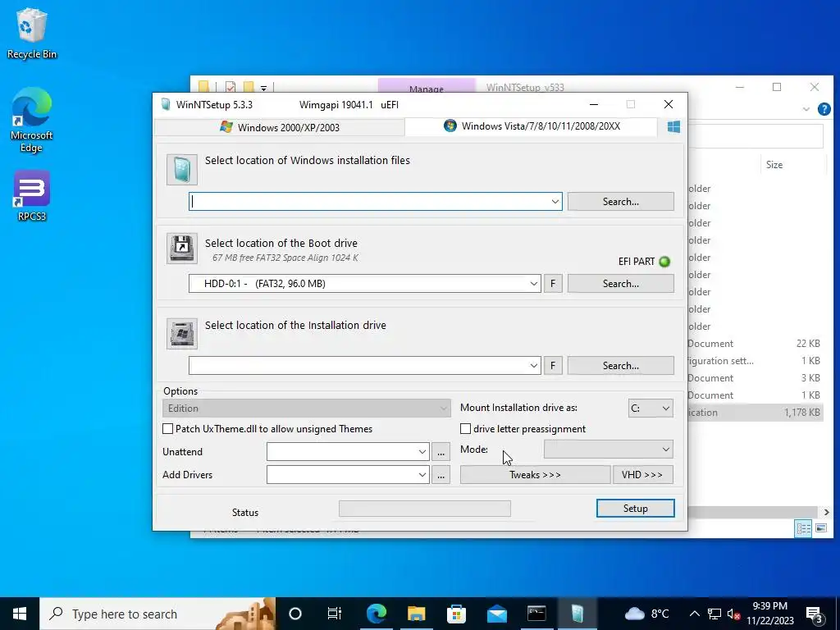Viewport: 840px width, 630px height.
Task: Open File Explorer from the taskbar
Action: point(416,614)
